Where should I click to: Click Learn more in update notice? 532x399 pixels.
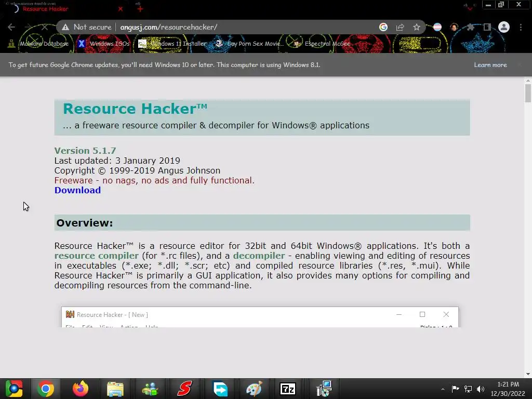pyautogui.click(x=490, y=65)
